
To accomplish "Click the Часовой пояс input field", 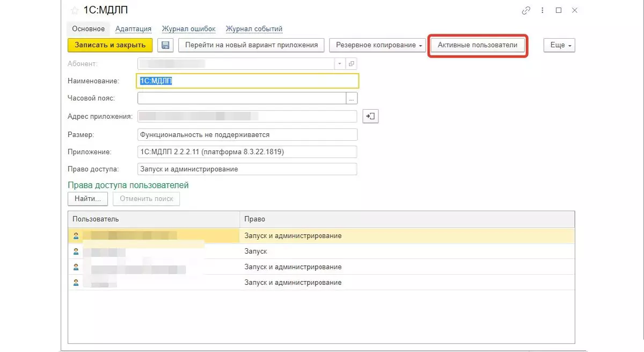I will [242, 98].
